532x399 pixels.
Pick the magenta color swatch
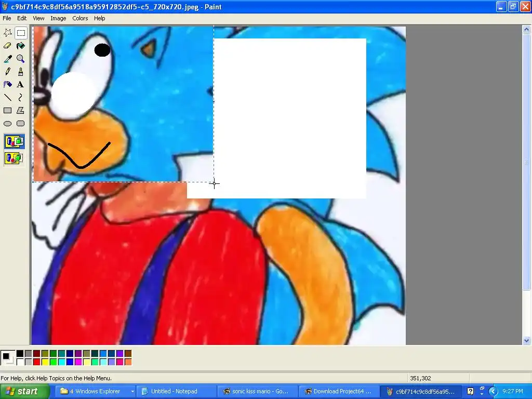[x=78, y=362]
